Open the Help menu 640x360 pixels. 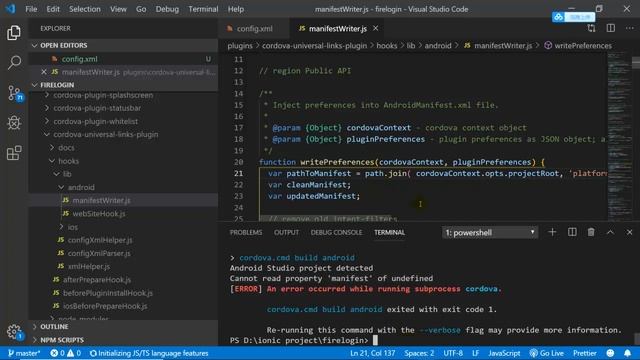236,9
